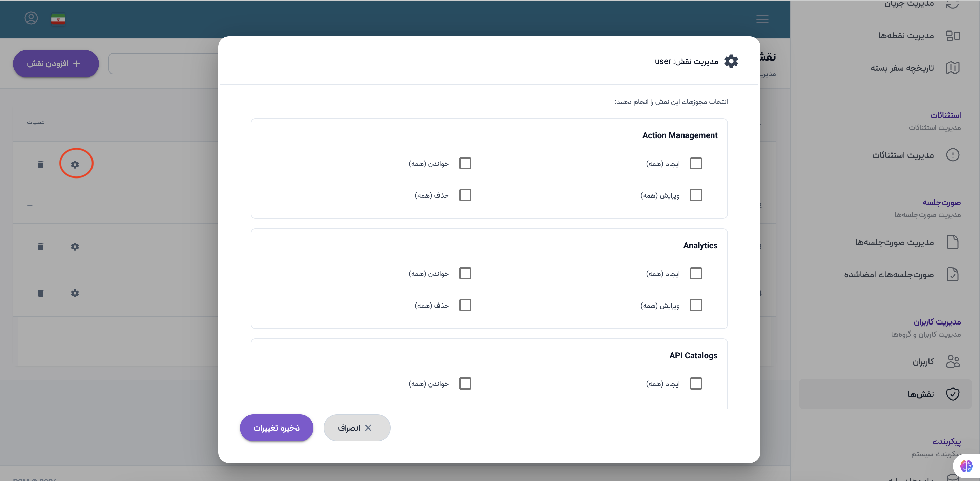The image size is (980, 481).
Task: Click the search input next to افزودن نقش
Action: click(x=164, y=63)
